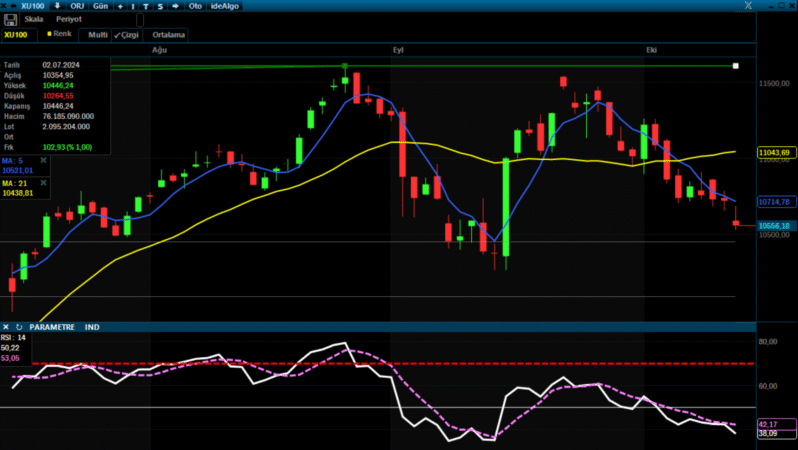Click the save (floppy disk) icon

click(x=10, y=19)
